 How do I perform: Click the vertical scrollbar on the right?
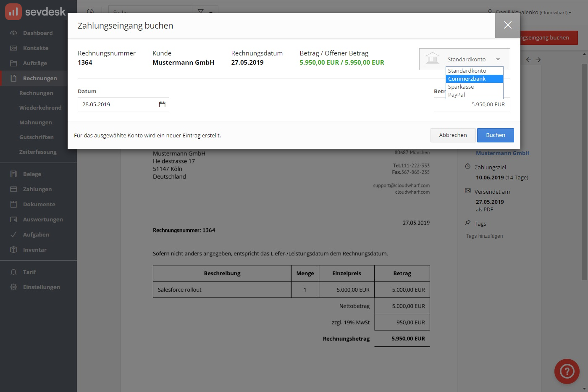[x=584, y=172]
